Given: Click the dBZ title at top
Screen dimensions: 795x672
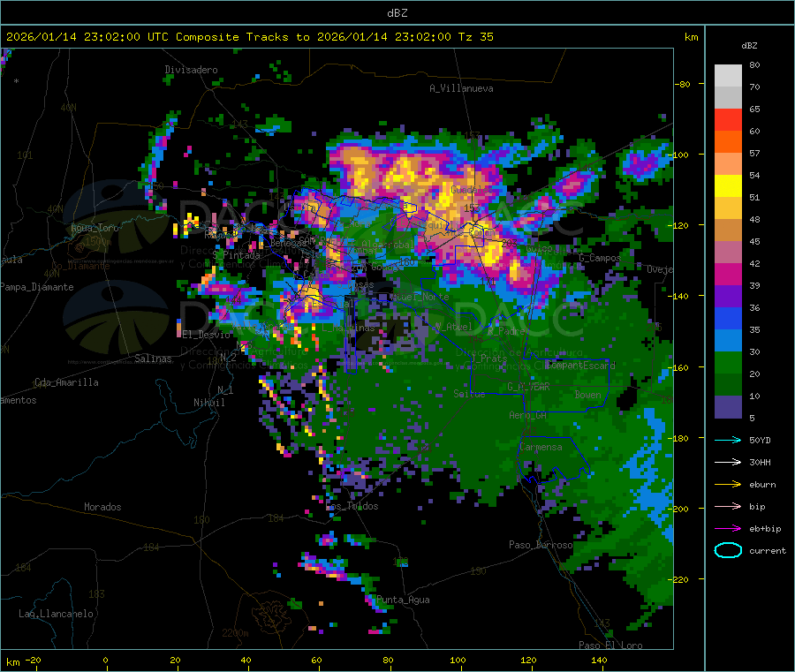Looking at the screenshot, I should 397,13.
